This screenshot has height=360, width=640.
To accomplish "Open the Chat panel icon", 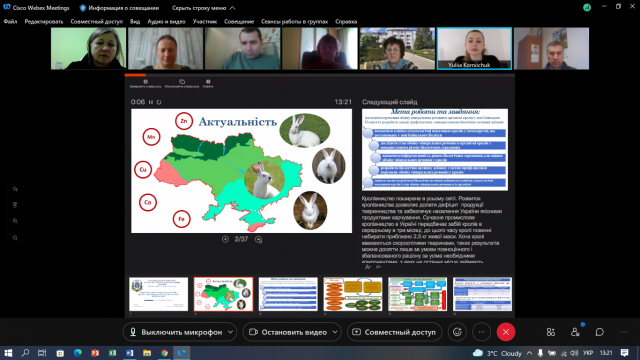I will (599, 332).
